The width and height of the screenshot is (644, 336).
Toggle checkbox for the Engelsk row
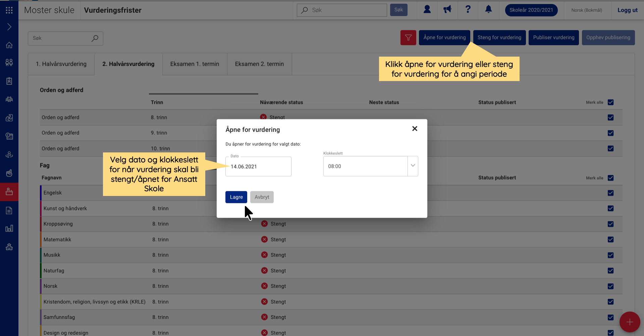(610, 193)
